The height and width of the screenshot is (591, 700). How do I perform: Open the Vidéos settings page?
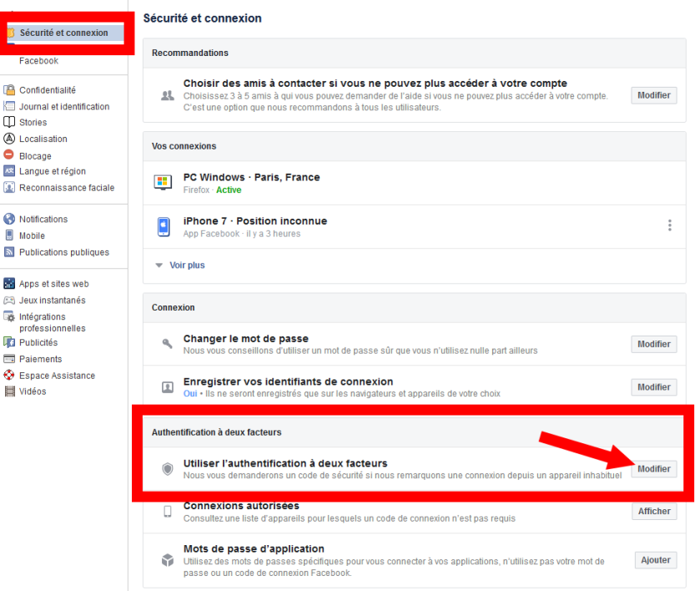pyautogui.click(x=33, y=391)
